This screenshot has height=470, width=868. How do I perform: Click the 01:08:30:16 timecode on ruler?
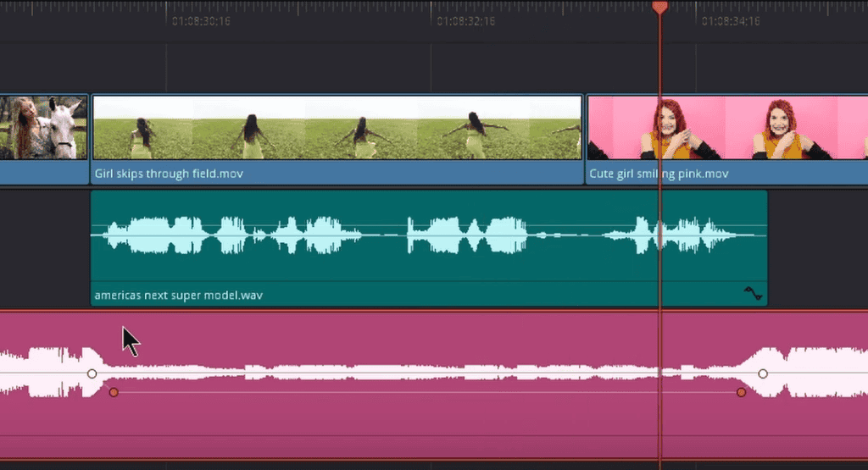[x=201, y=21]
